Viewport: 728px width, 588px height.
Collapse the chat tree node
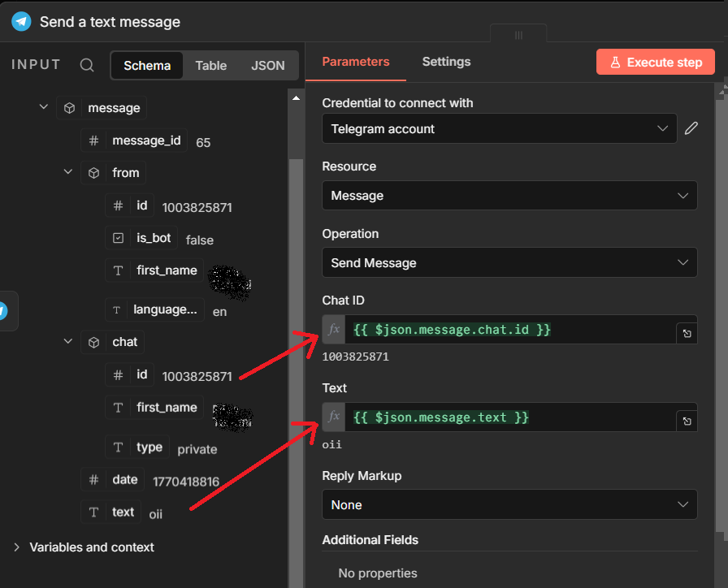67,342
